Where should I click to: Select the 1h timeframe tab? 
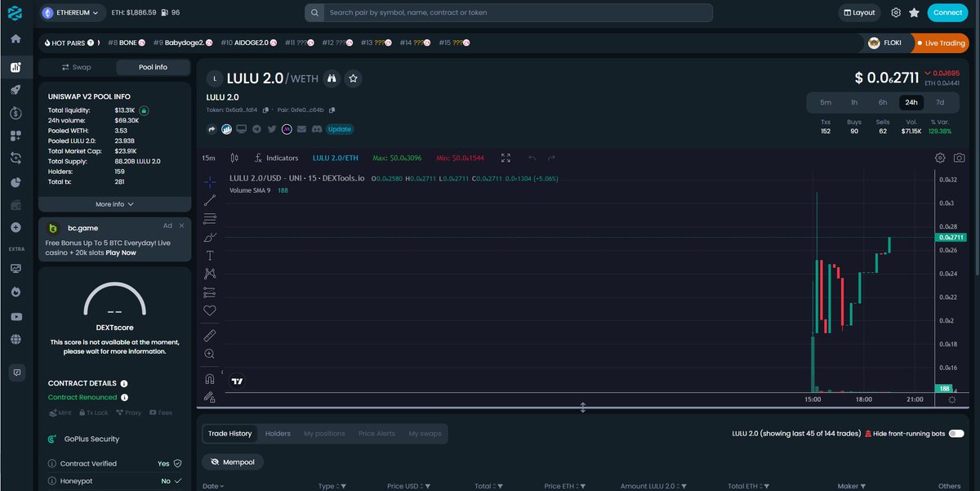(854, 102)
